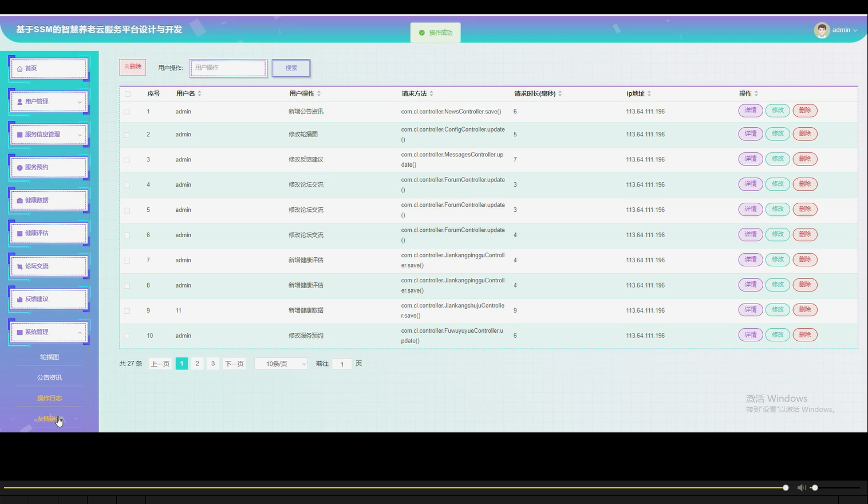Check the checkbox for row 7

127,261
